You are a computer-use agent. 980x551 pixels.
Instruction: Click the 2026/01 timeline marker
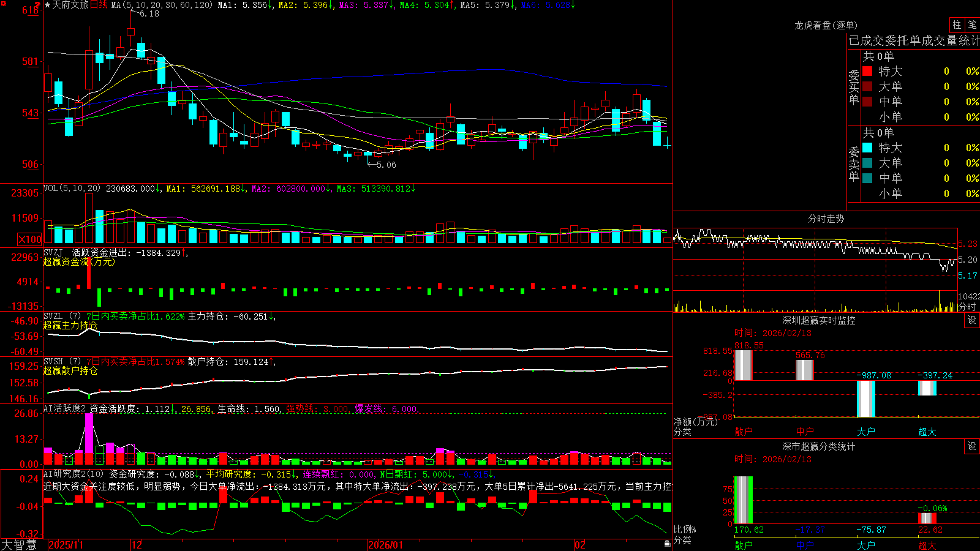pyautogui.click(x=385, y=545)
